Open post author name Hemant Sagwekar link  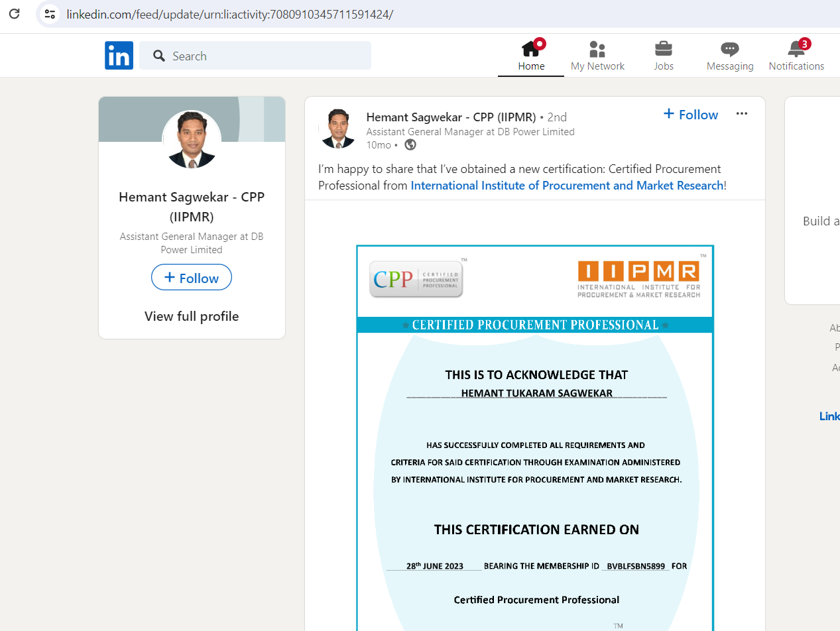coord(451,117)
